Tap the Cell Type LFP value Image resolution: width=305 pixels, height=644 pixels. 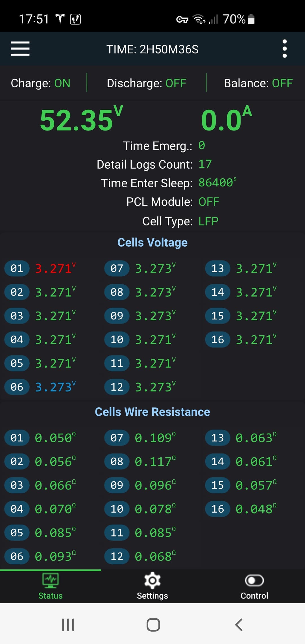[208, 221]
